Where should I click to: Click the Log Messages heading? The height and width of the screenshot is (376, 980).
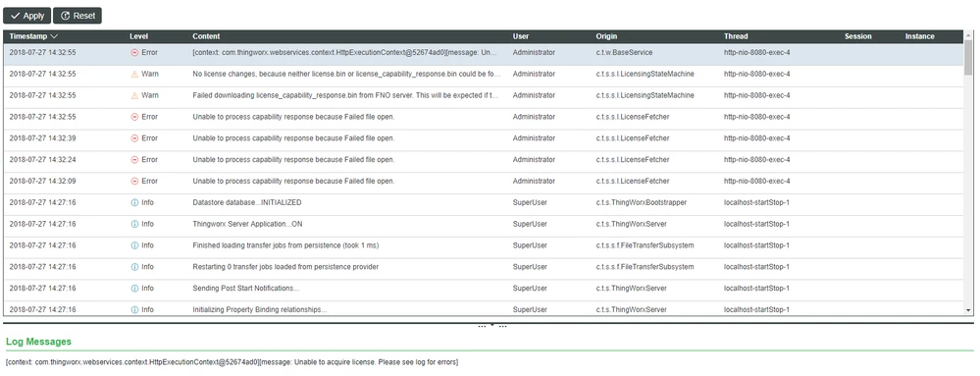coord(38,342)
